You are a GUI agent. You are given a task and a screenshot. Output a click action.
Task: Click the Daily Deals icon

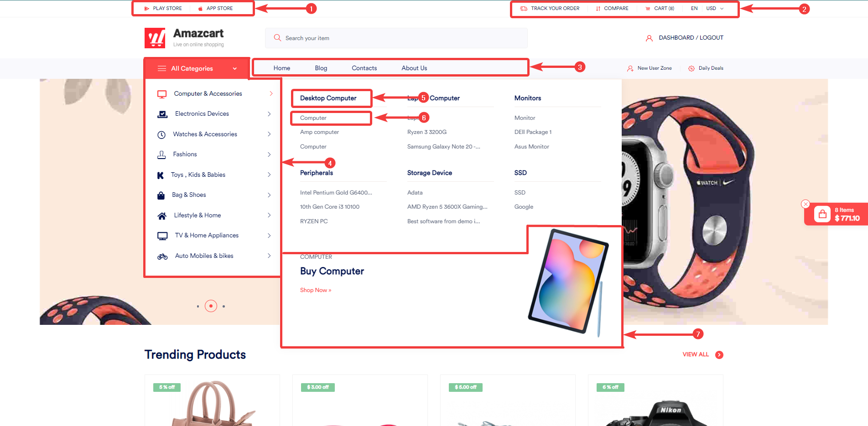[x=691, y=68]
